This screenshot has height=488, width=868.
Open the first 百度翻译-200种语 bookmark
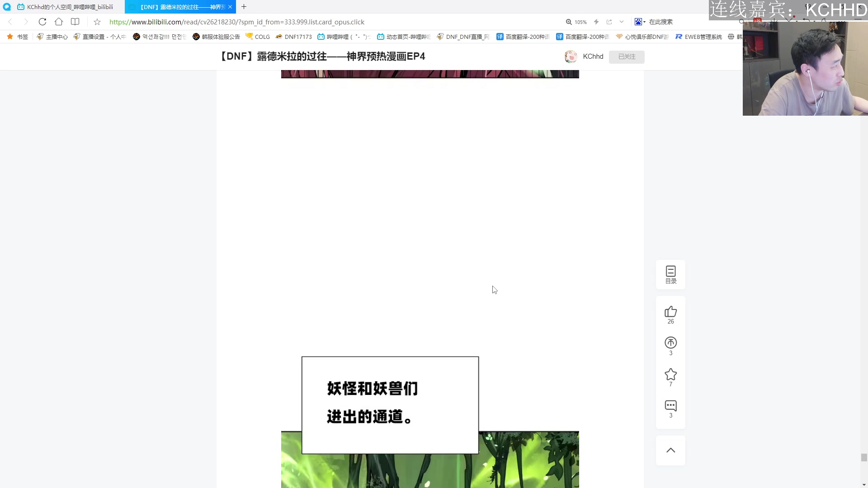[523, 37]
